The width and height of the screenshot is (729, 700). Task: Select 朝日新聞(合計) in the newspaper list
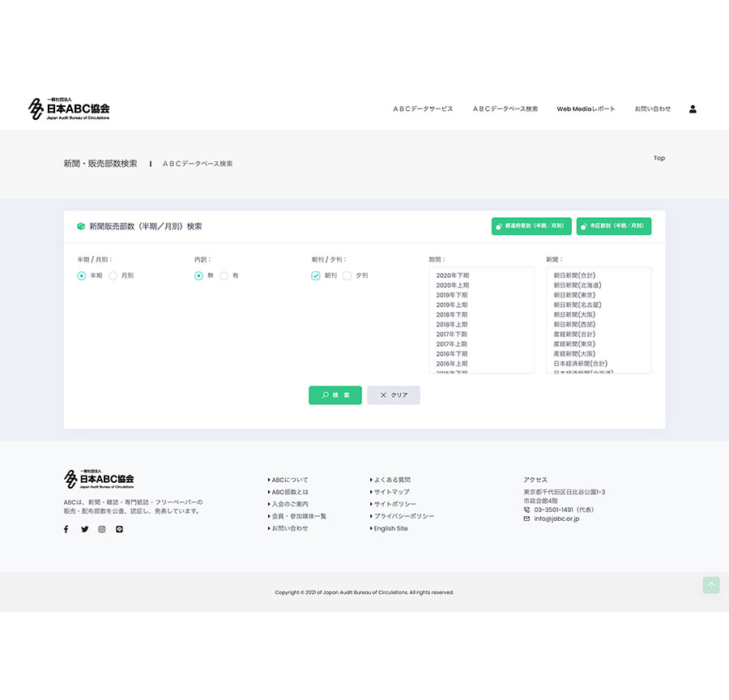[x=599, y=275]
